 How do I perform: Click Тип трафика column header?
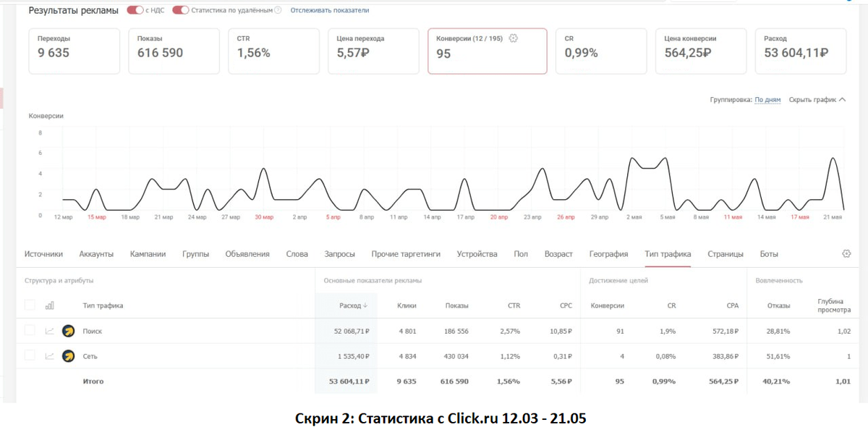[103, 305]
